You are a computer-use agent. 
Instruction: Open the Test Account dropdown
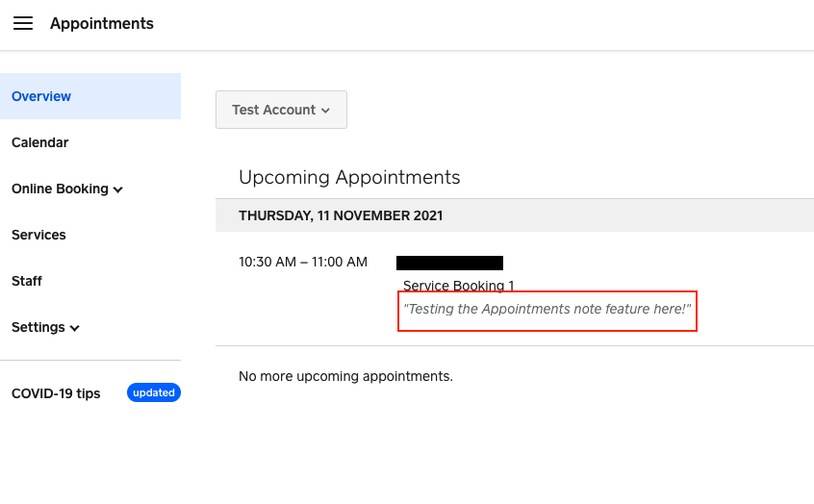coord(281,110)
